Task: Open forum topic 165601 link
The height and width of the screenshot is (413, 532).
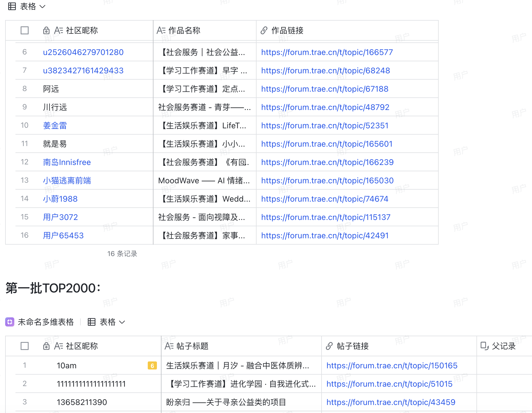Action: tap(327, 144)
